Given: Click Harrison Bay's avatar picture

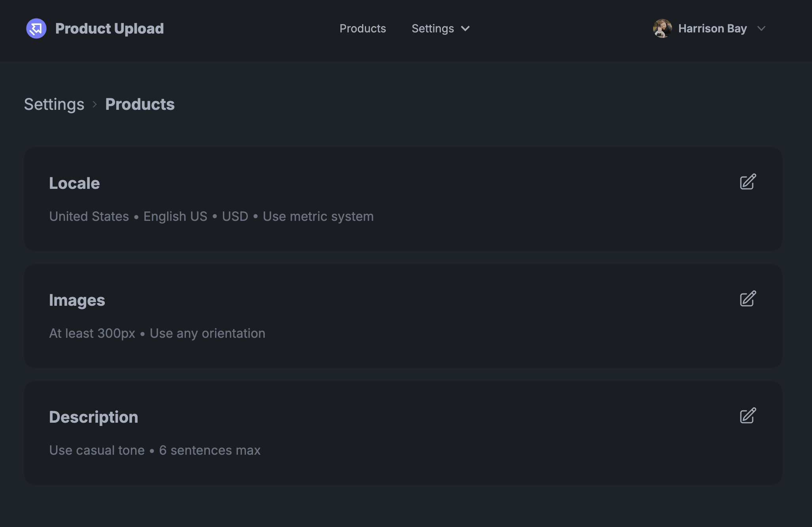Looking at the screenshot, I should pos(663,28).
